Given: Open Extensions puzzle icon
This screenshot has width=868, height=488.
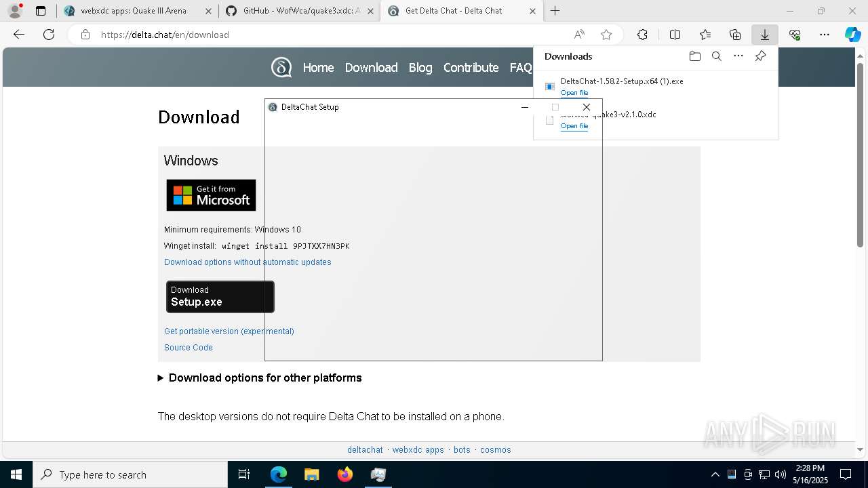Looking at the screenshot, I should [642, 35].
